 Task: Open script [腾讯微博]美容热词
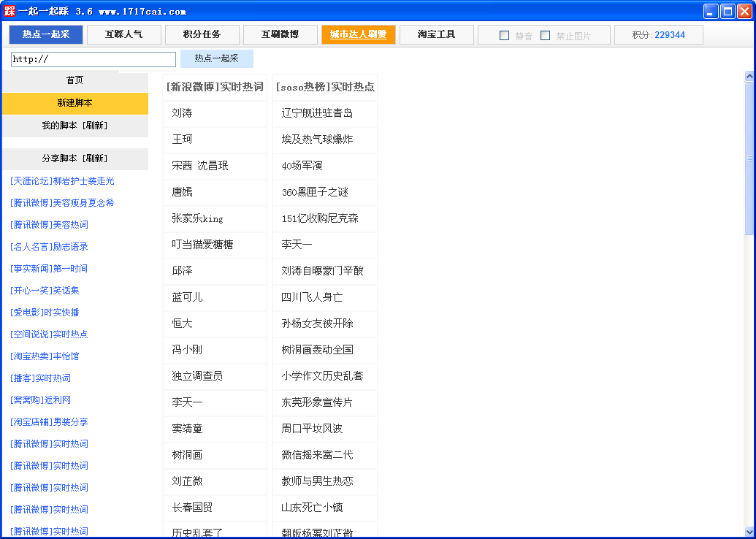pyautogui.click(x=49, y=225)
